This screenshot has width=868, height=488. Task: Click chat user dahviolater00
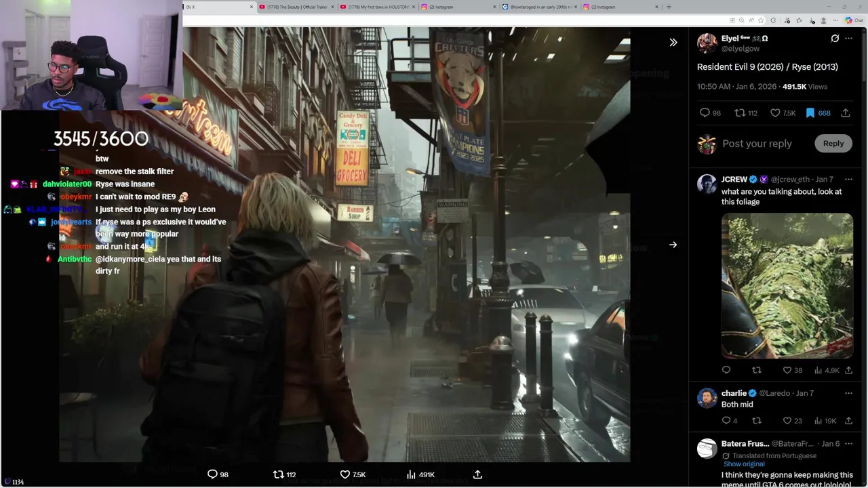pyautogui.click(x=67, y=184)
